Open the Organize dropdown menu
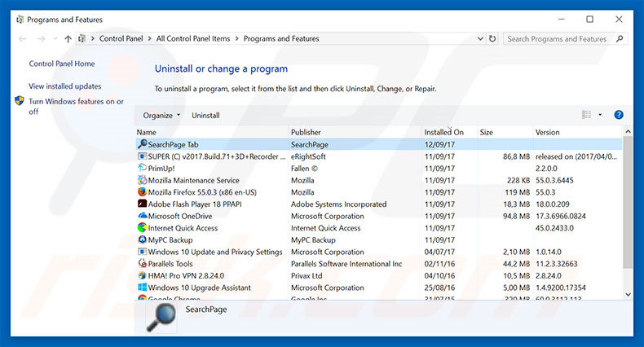The width and height of the screenshot is (644, 347). point(161,116)
